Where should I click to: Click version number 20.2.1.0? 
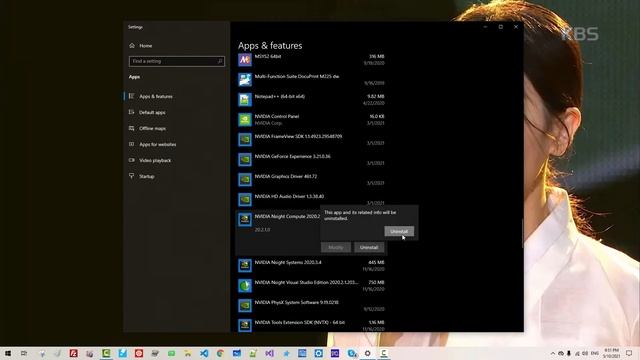coord(262,230)
